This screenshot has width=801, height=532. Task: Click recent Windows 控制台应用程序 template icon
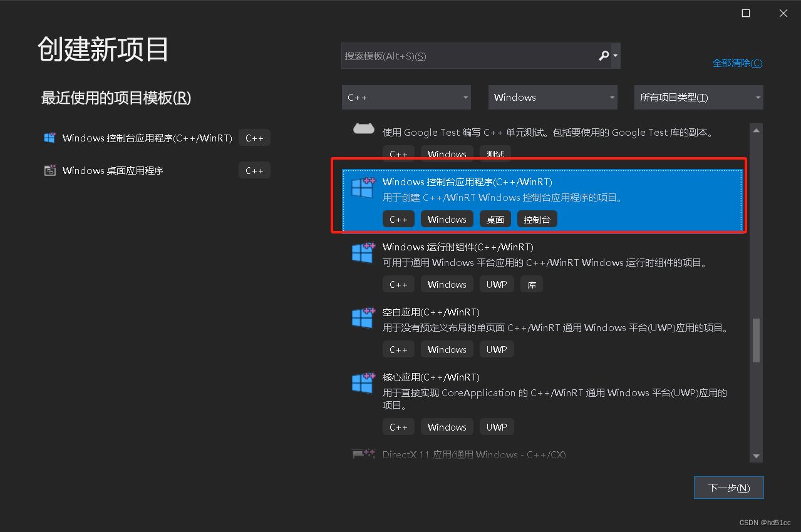pyautogui.click(x=49, y=138)
